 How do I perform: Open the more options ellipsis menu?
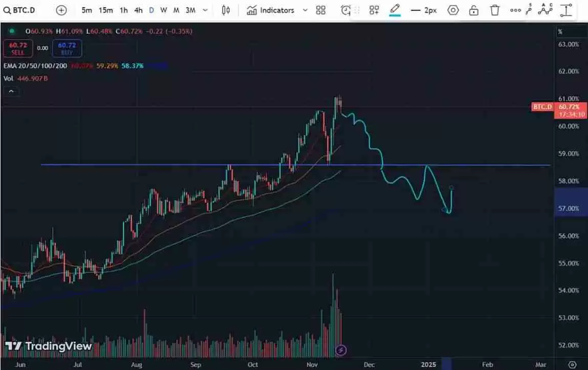pos(515,10)
